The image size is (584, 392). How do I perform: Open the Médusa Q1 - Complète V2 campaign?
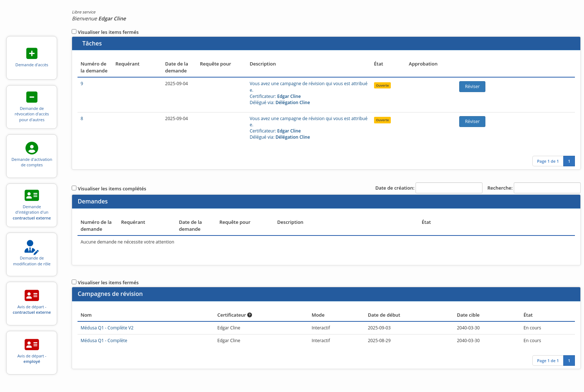point(107,328)
